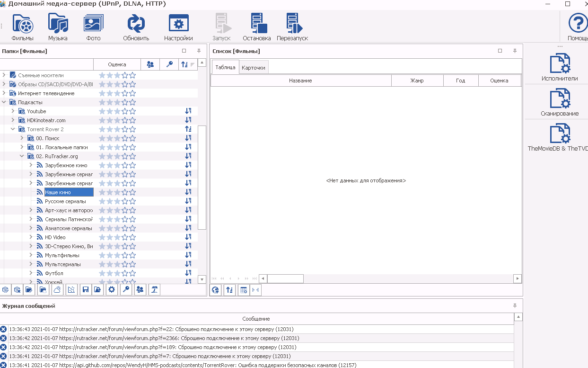Pin the Журнал сообщений panel
Screen dimensions: 588x368
tap(515, 306)
